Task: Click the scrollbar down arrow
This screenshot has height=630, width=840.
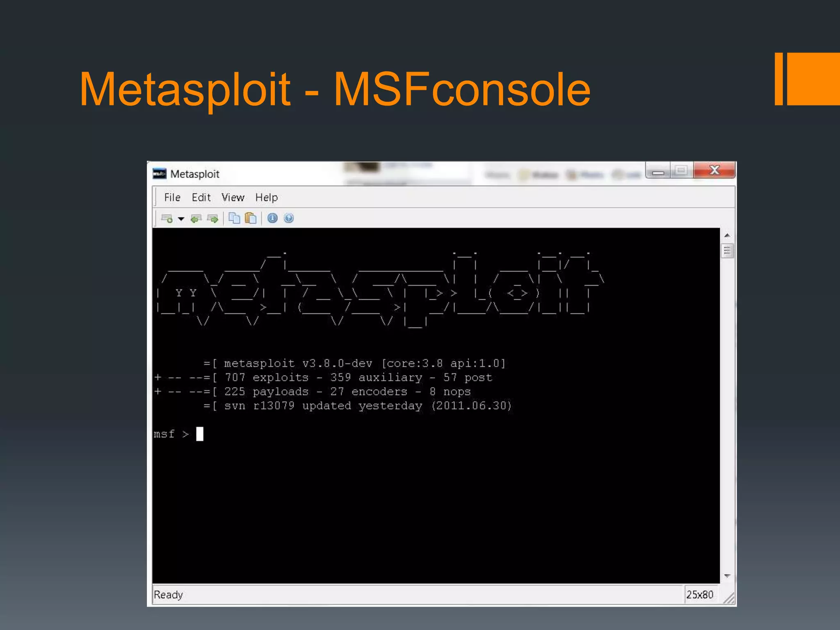Action: click(727, 576)
